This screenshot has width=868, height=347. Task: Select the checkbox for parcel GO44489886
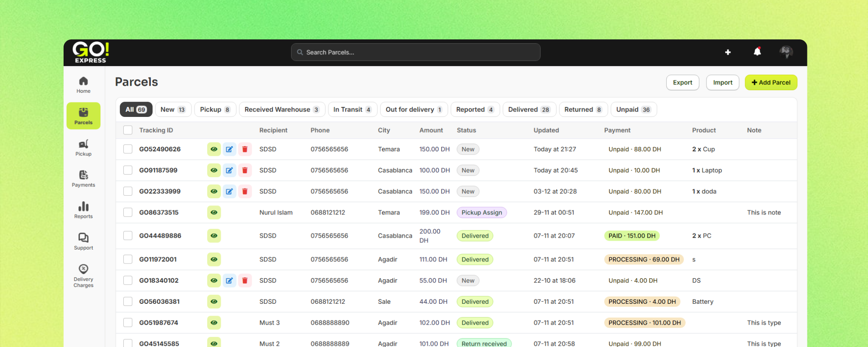coord(128,236)
